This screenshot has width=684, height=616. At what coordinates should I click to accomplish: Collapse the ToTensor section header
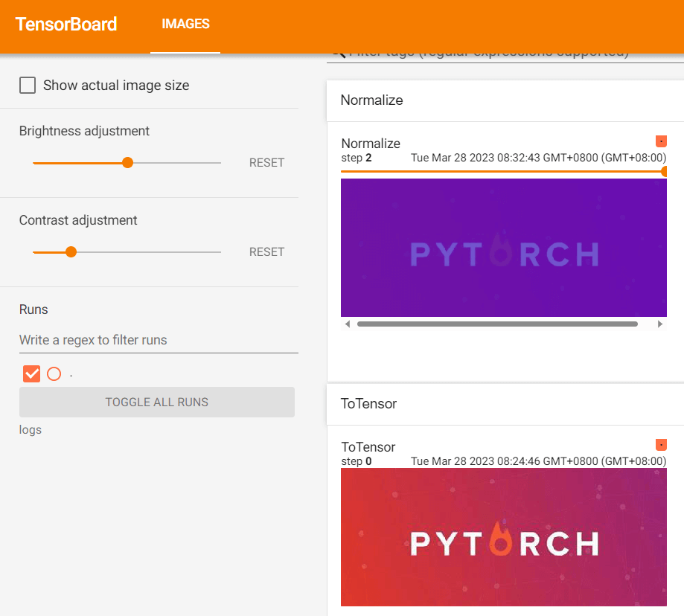[505, 404]
